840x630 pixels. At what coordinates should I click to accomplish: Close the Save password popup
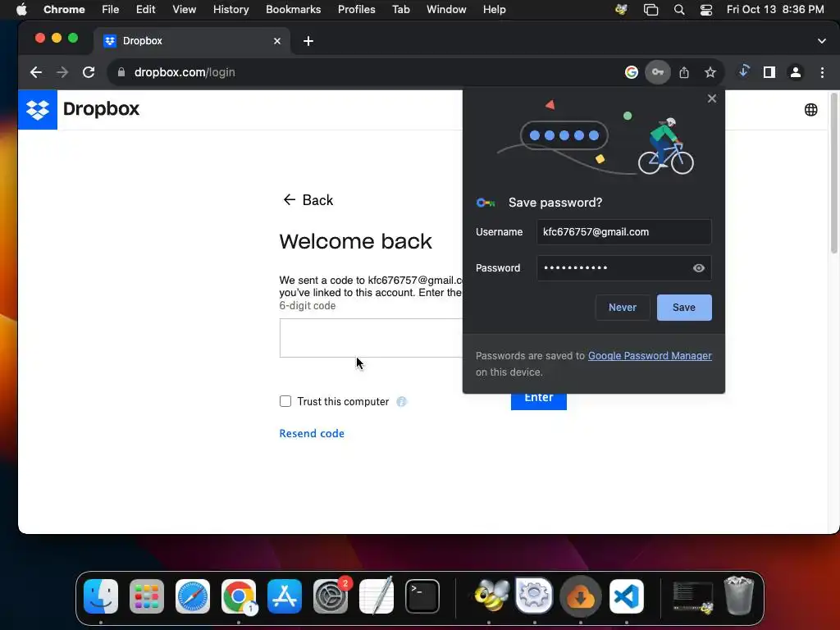click(711, 98)
